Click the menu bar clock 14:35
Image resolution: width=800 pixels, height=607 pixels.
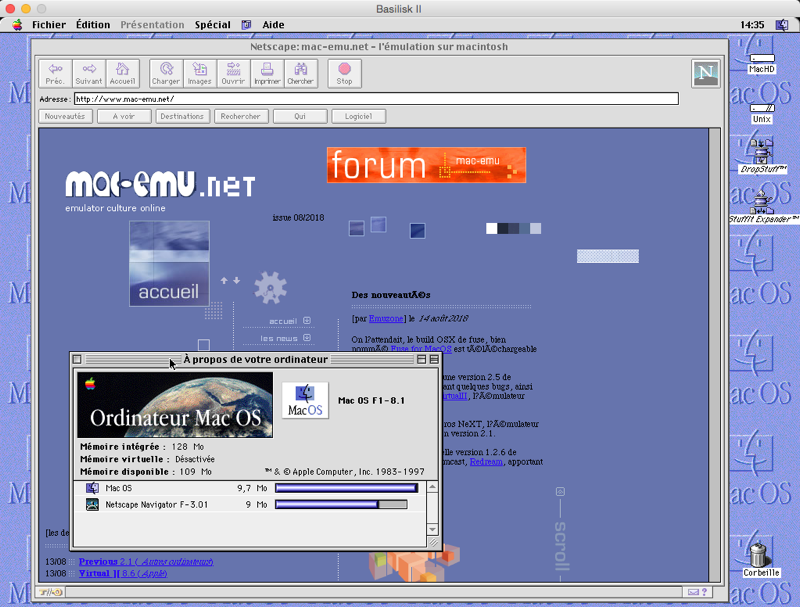752,24
